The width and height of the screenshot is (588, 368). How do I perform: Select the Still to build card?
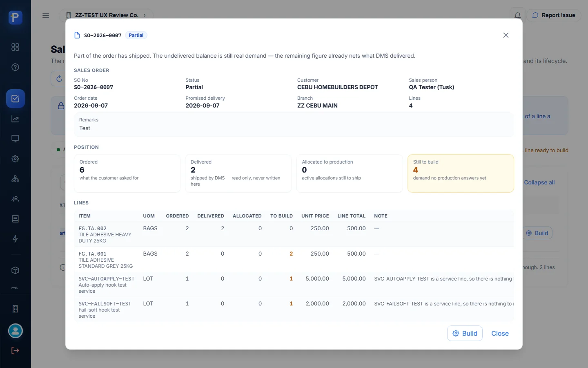click(x=461, y=173)
